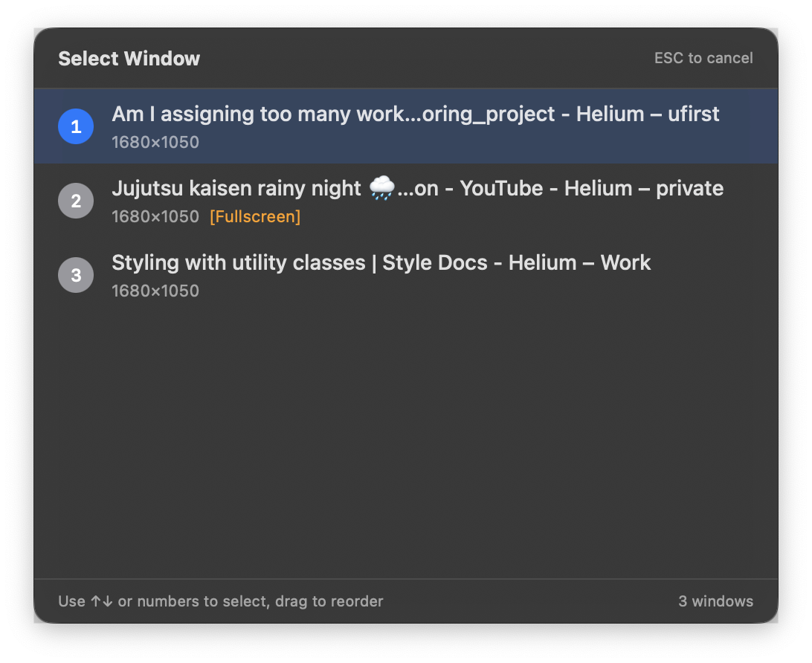Click ESC to cancel in the header
This screenshot has height=663, width=812.
click(703, 58)
